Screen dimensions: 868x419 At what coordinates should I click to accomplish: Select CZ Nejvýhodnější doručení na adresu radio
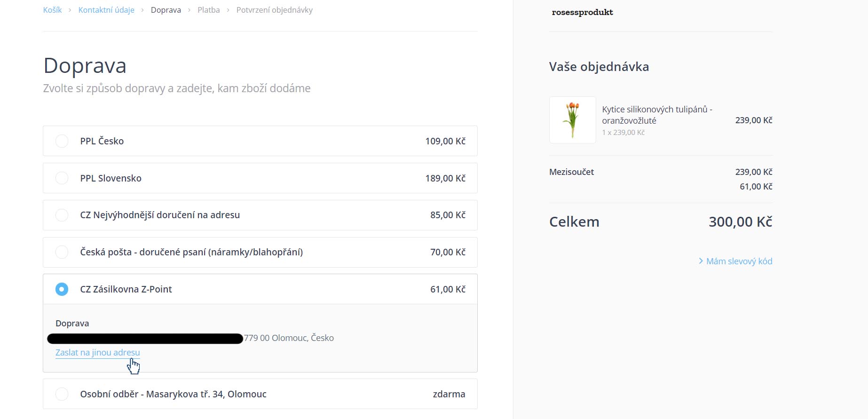point(62,215)
